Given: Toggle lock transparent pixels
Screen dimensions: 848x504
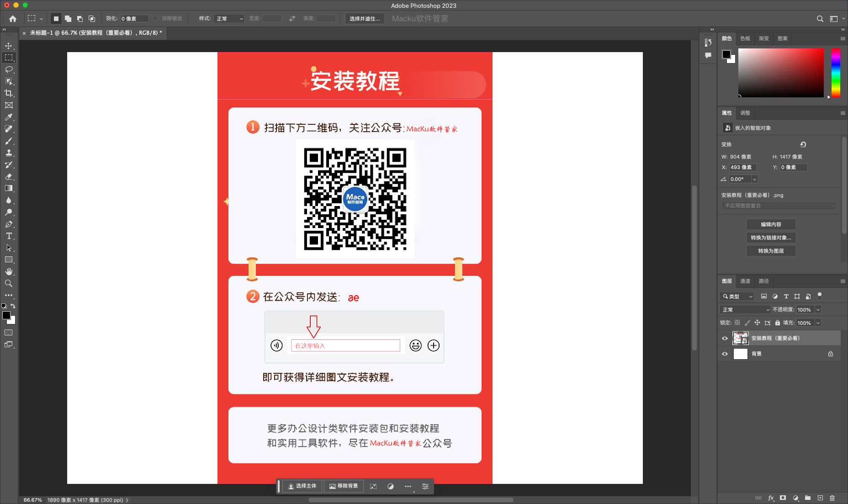Looking at the screenshot, I should (x=737, y=323).
